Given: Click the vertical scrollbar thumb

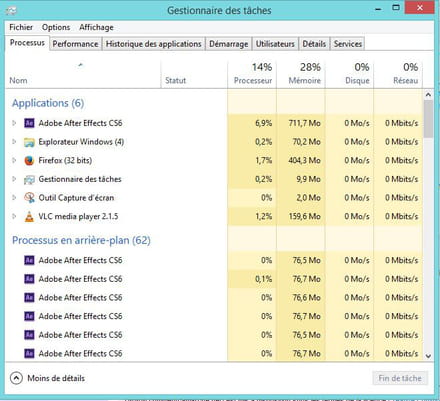Looking at the screenshot, I should (x=428, y=119).
